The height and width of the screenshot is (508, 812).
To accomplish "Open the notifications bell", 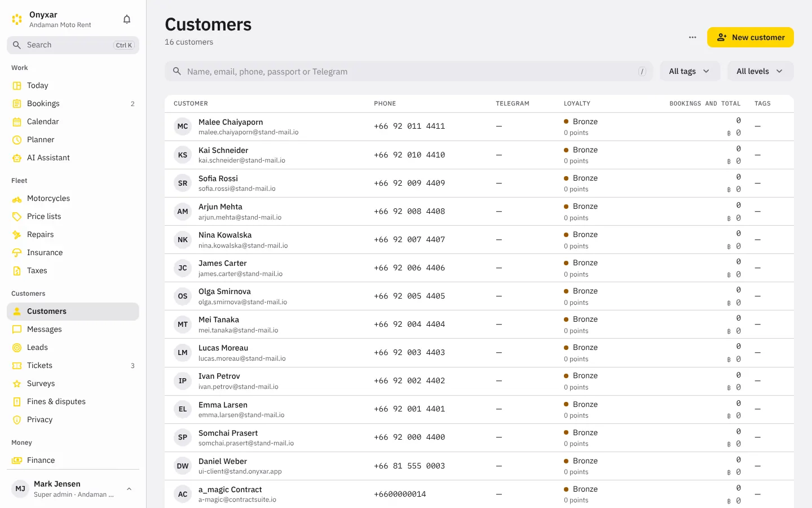I will [127, 19].
